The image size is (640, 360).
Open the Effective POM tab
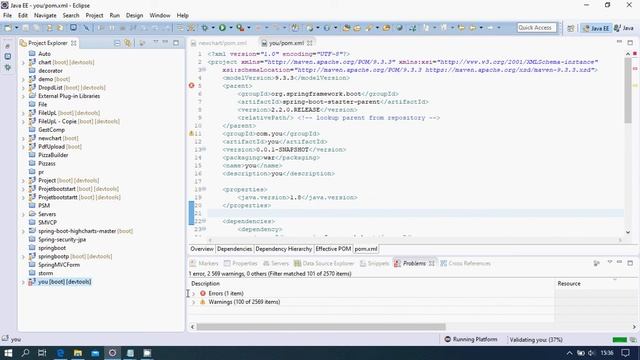pyautogui.click(x=333, y=249)
